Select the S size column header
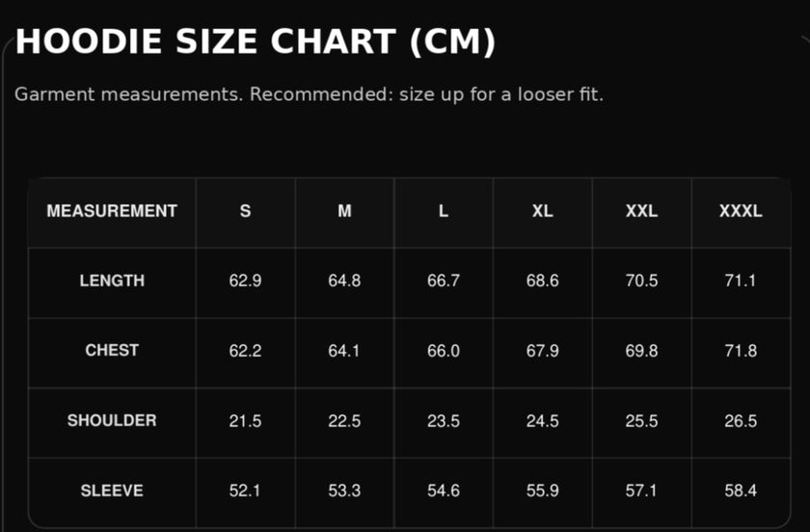Image resolution: width=810 pixels, height=532 pixels. [x=245, y=211]
